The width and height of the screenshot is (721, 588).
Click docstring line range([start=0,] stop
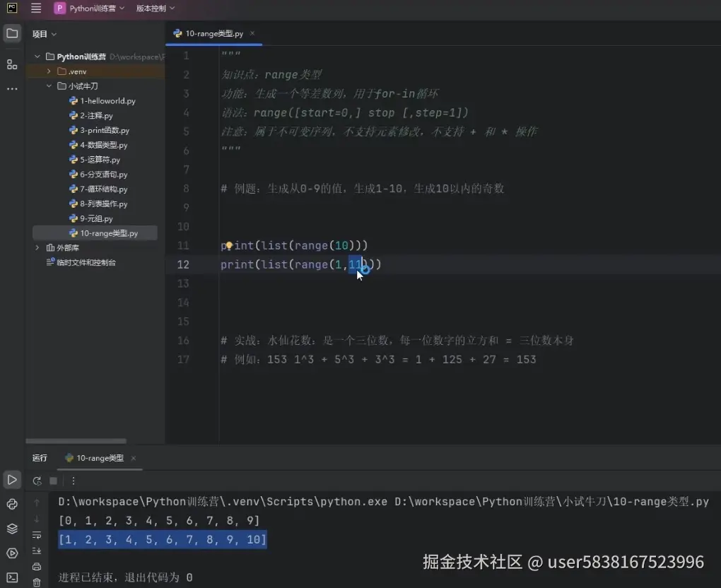[x=345, y=112]
